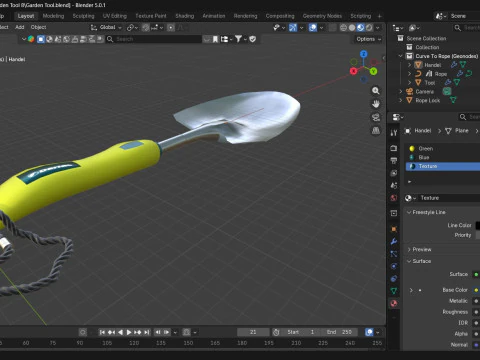Toggle snapping magnet in the header
Screen dimensions: 480x360
[x=146, y=28]
